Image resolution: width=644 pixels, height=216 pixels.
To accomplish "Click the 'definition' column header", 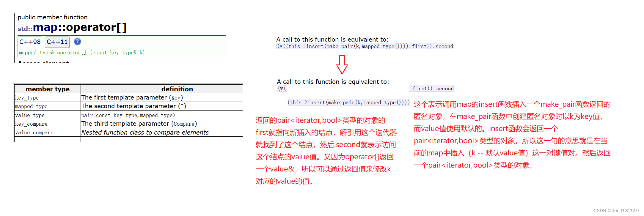I will (177, 89).
